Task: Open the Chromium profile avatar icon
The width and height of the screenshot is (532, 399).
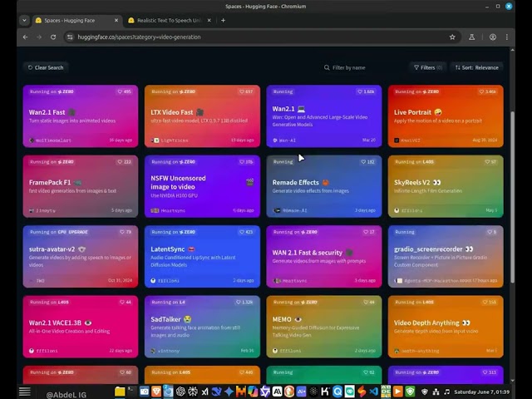Action: [493, 37]
